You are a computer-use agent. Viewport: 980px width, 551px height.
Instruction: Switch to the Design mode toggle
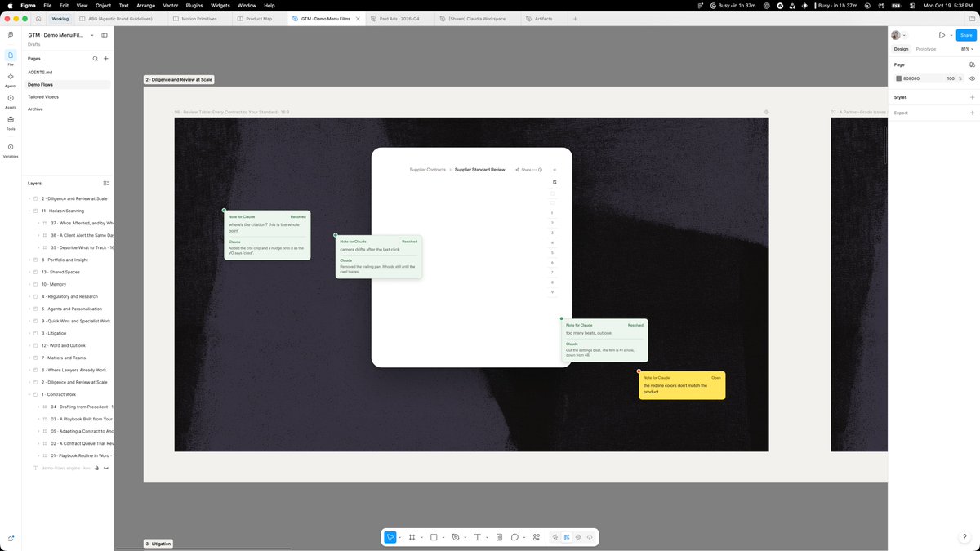pos(567,537)
